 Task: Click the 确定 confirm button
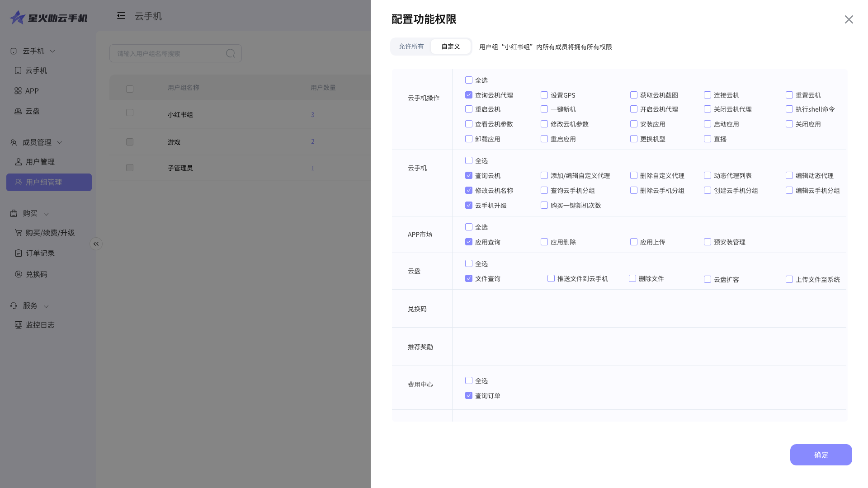click(821, 455)
